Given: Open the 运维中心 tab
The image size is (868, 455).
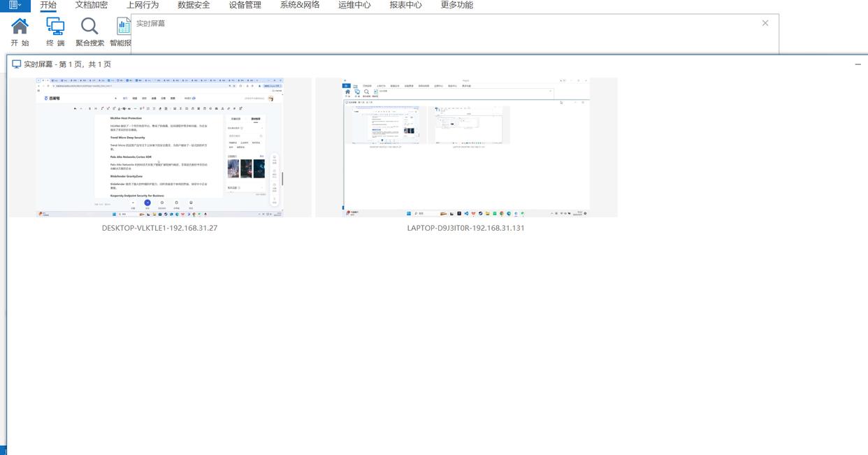Looking at the screenshot, I should 354,5.
